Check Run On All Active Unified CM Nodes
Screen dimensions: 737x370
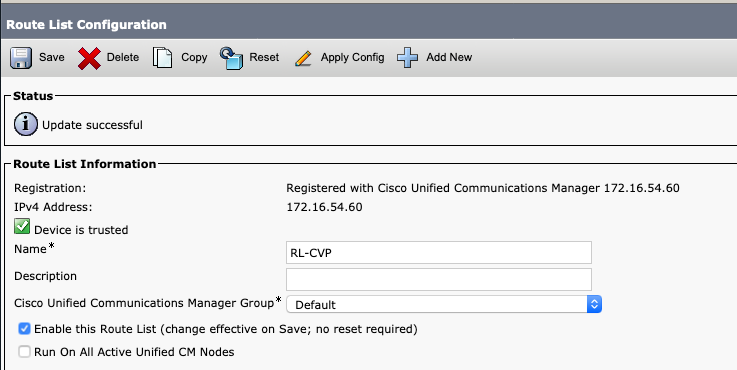(24, 351)
